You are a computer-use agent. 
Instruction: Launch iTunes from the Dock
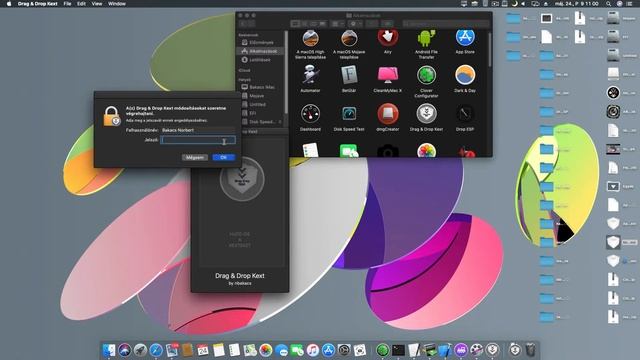click(313, 350)
